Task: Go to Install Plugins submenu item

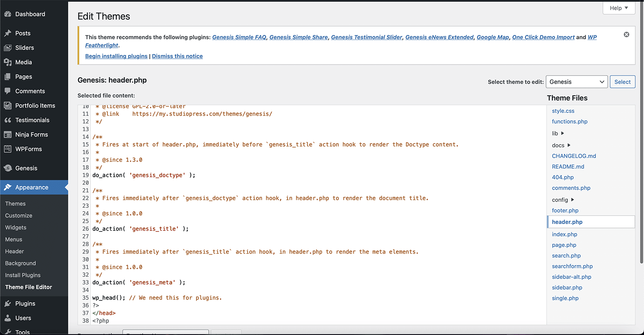Action: click(x=23, y=275)
